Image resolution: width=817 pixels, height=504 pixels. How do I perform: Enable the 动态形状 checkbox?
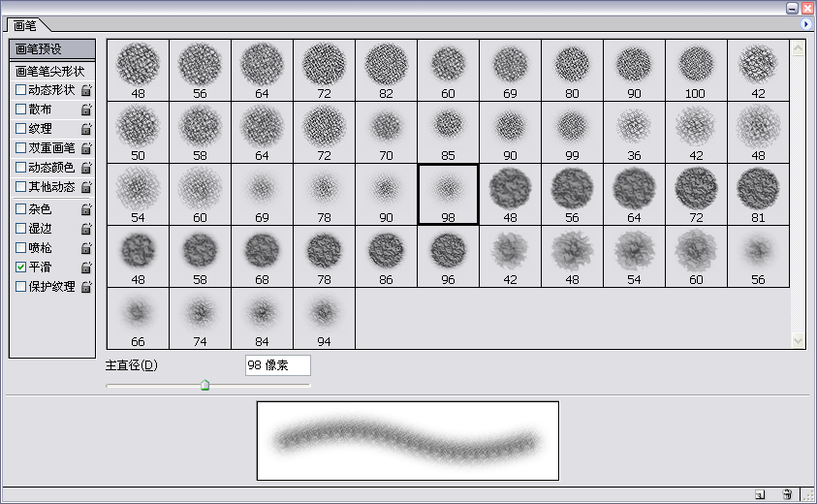21,89
